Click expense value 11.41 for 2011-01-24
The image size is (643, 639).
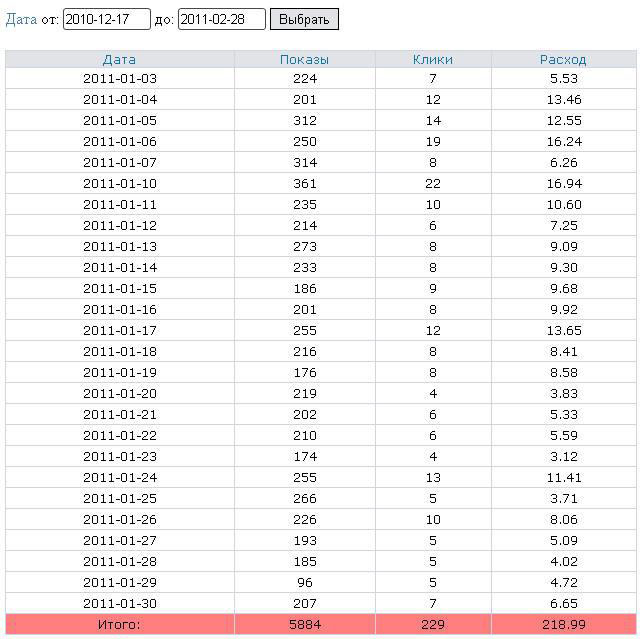click(x=564, y=478)
